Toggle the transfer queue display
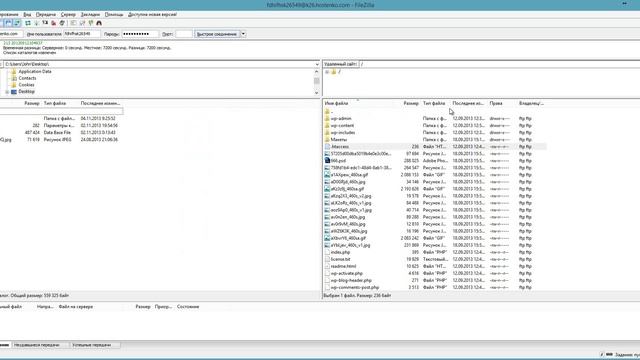This screenshot has width=640, height=360. click(17, 23)
